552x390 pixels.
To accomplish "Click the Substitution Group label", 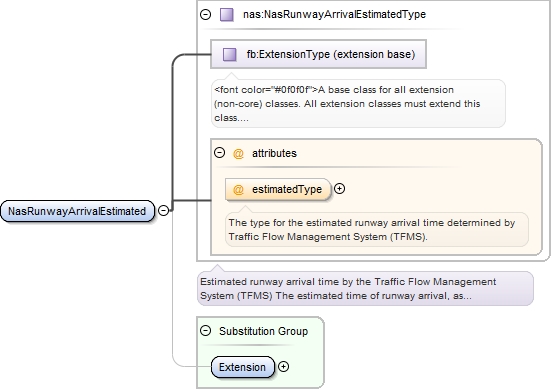I will click(263, 331).
